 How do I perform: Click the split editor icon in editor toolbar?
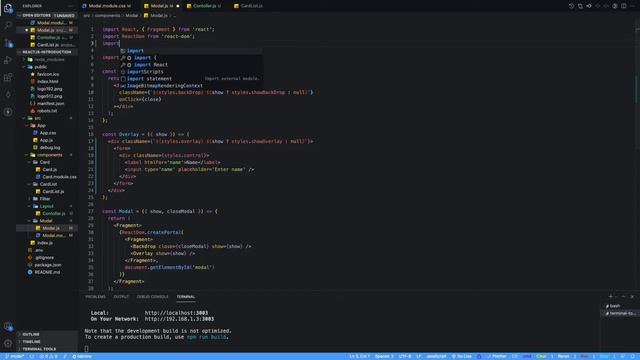point(624,6)
